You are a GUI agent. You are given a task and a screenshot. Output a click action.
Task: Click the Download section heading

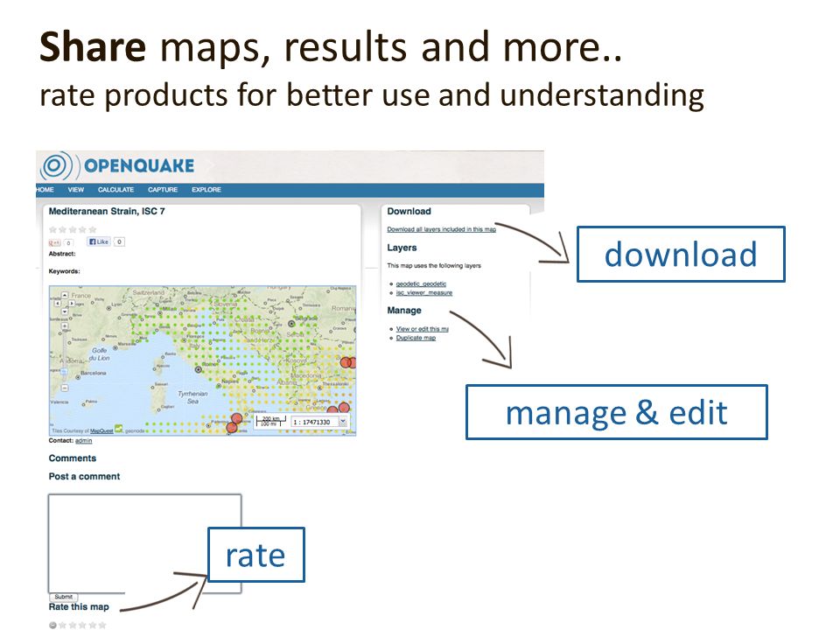409,211
